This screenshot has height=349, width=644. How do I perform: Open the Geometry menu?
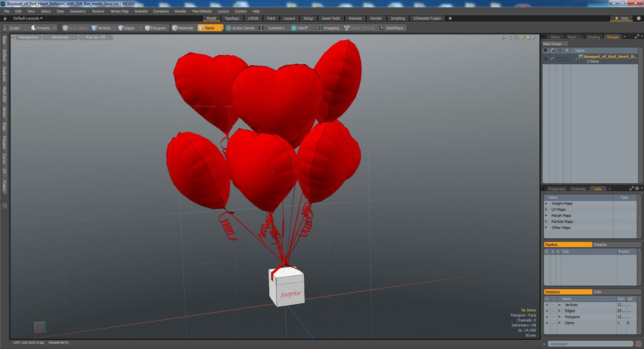78,11
